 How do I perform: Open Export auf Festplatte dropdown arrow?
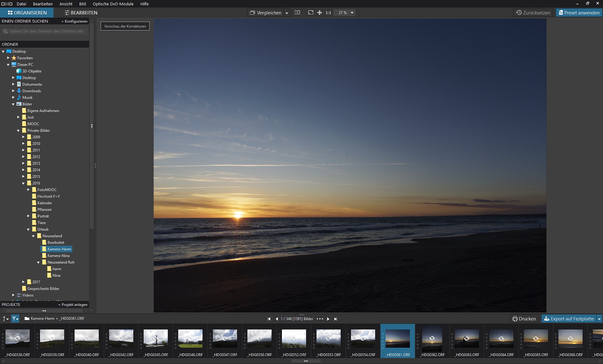[x=599, y=319]
